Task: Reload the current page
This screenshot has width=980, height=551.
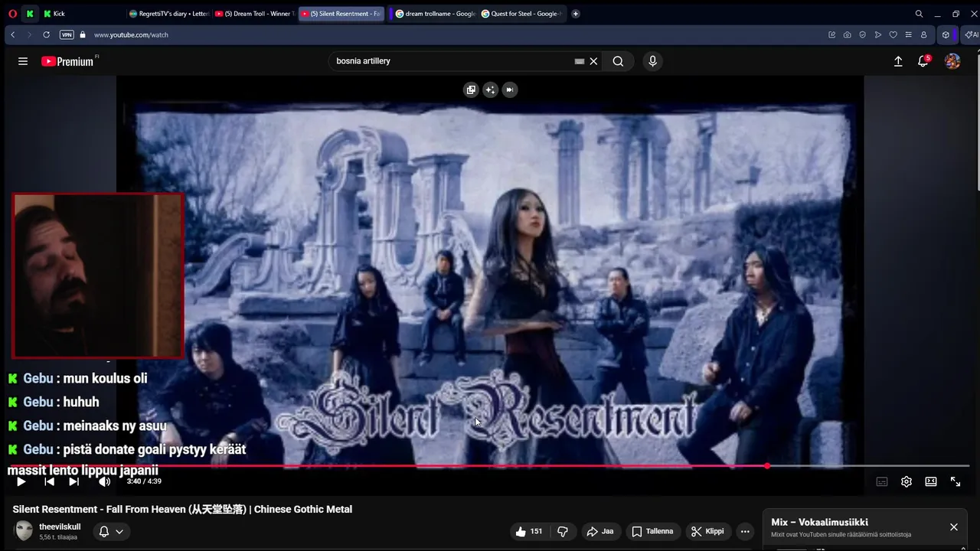Action: coord(46,34)
